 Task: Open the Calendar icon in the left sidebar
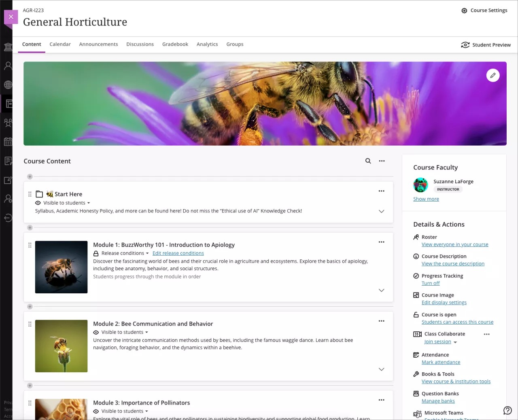pos(8,142)
